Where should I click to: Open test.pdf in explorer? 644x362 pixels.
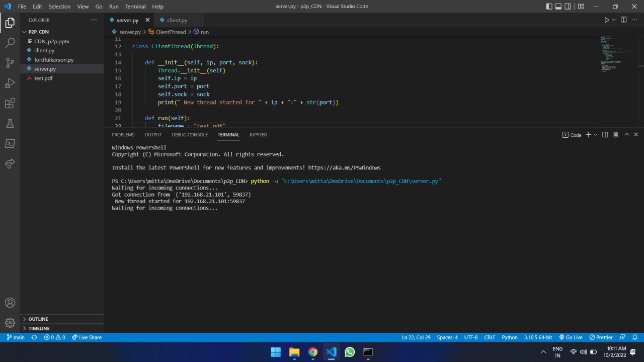62,78
